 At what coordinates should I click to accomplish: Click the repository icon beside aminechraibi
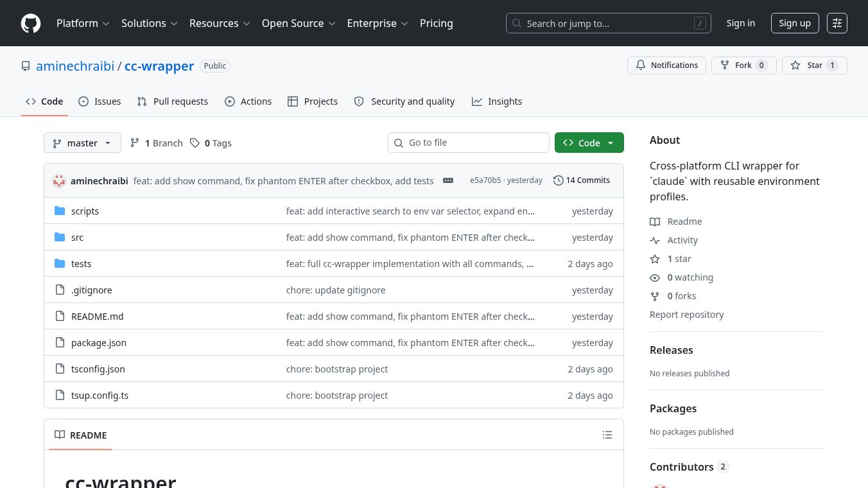tap(26, 66)
